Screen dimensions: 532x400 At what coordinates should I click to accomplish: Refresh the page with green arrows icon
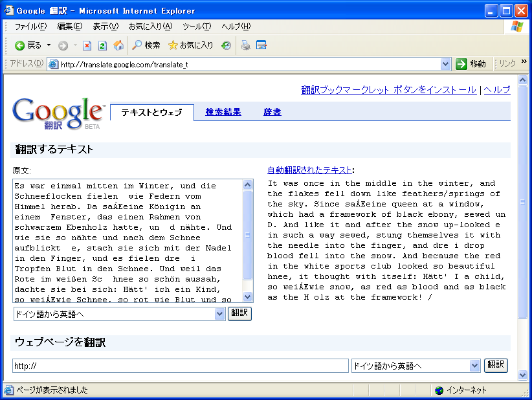[x=102, y=45]
